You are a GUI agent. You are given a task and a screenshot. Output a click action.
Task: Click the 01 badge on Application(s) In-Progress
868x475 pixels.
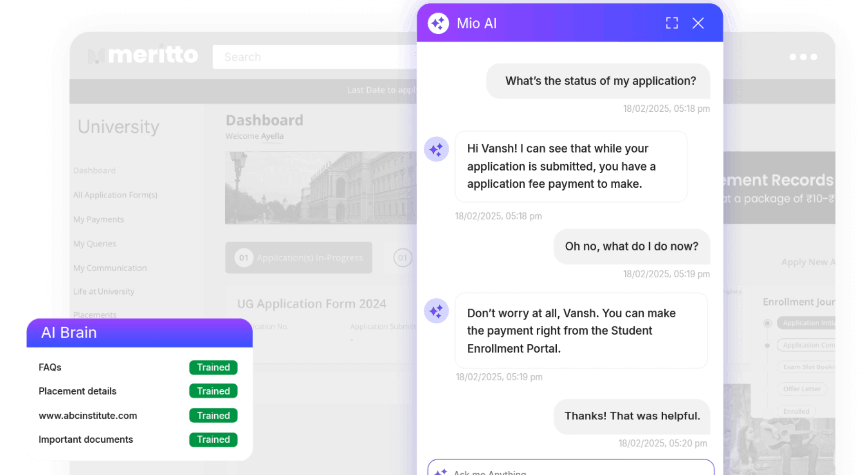tap(244, 258)
